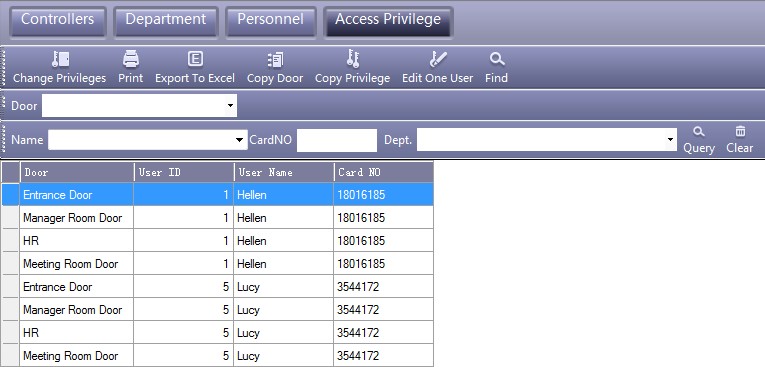
Task: Go to the Personnel tab
Action: click(x=270, y=22)
